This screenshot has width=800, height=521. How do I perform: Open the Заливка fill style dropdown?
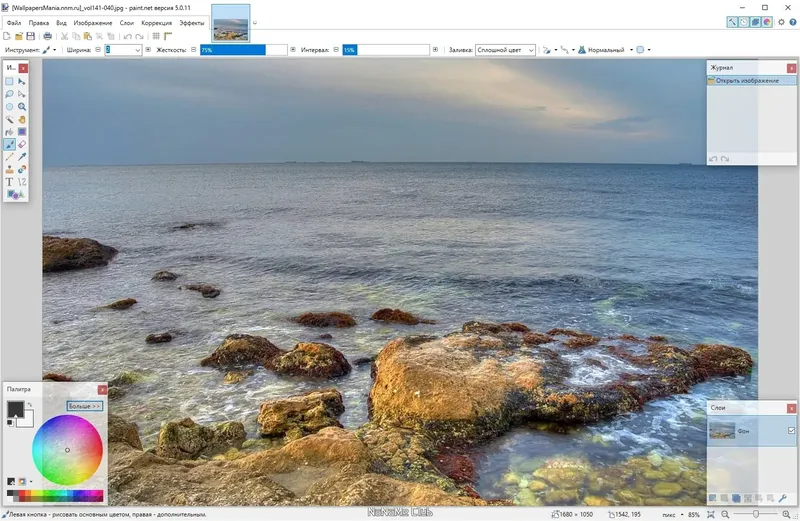(505, 49)
